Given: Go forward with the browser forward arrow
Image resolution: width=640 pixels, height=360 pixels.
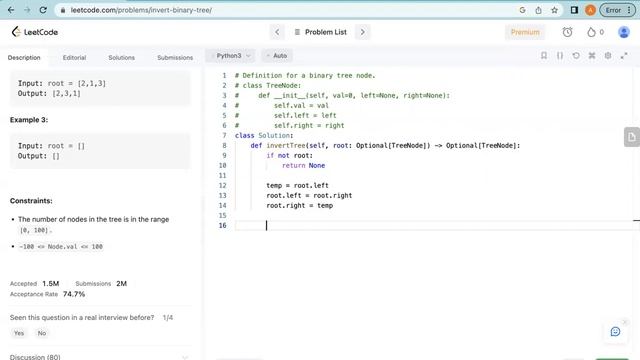Looking at the screenshot, I should click(27, 10).
